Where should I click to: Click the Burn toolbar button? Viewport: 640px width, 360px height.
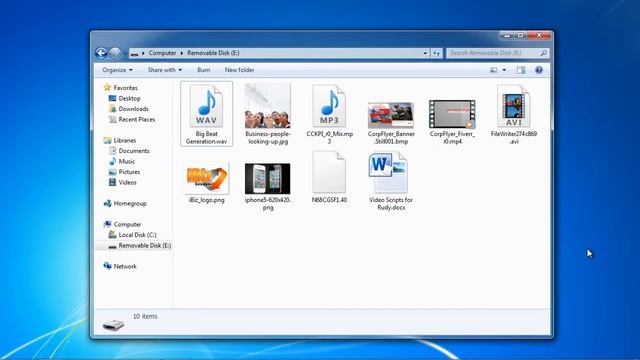pyautogui.click(x=204, y=70)
